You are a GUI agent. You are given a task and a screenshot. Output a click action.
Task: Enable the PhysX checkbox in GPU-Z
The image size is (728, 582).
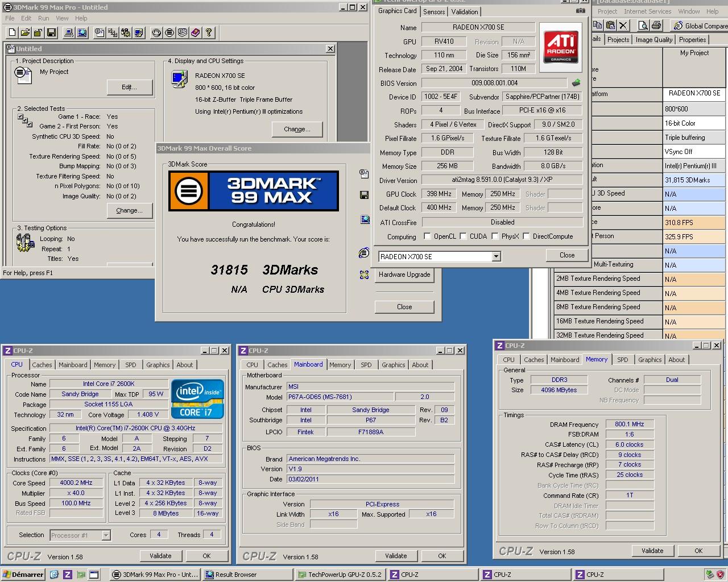495,236
